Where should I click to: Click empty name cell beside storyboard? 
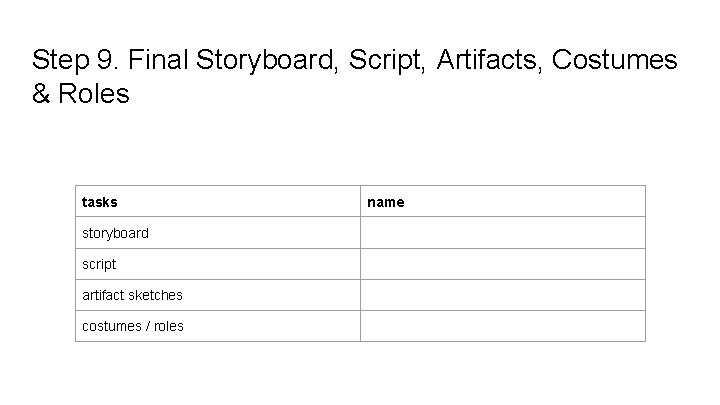(x=503, y=233)
